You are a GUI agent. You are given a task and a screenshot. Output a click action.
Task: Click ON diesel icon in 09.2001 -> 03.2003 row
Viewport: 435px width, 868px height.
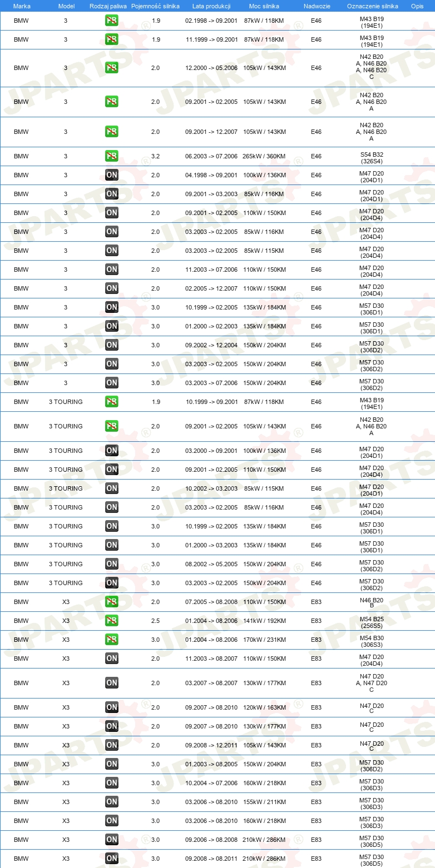coord(112,194)
